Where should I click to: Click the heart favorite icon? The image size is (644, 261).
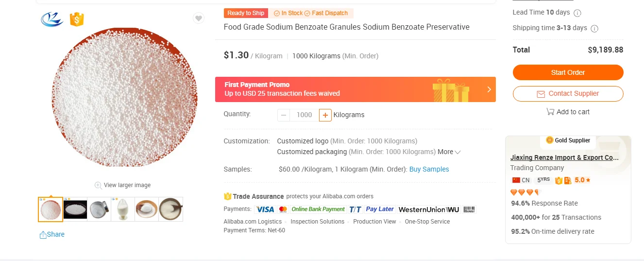coord(199,18)
